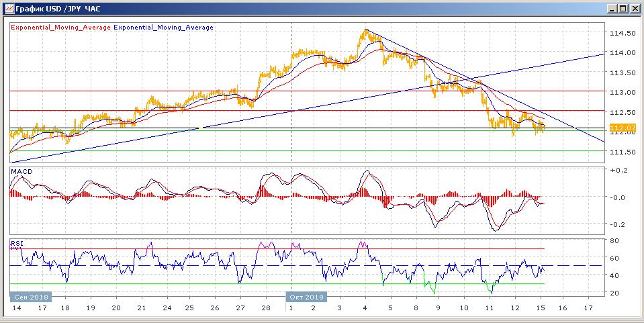Click the Окт 2018 month marker
Screen dimensions: 644x323
(x=306, y=297)
